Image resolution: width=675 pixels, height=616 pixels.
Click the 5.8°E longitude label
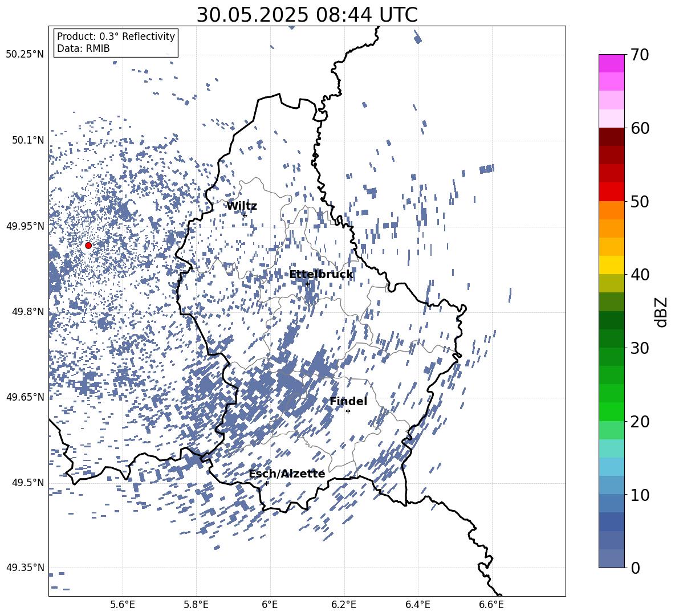196,605
